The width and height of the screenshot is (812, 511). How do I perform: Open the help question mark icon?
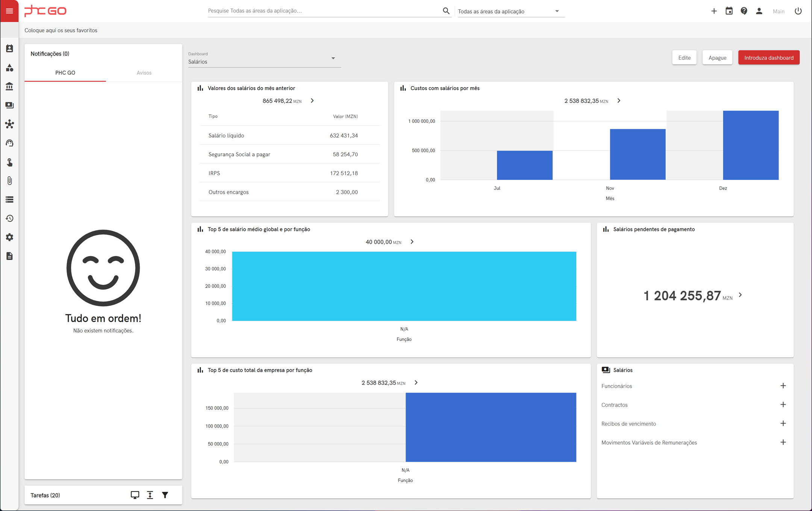tap(744, 11)
